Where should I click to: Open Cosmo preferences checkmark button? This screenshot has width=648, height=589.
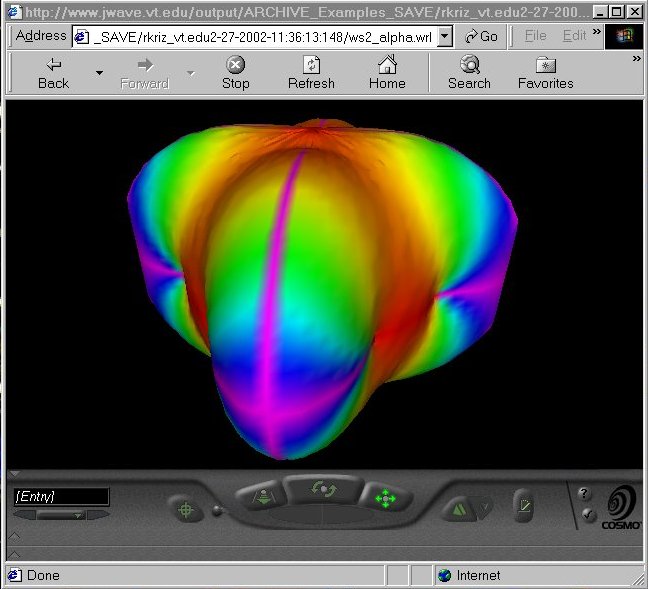tap(587, 514)
